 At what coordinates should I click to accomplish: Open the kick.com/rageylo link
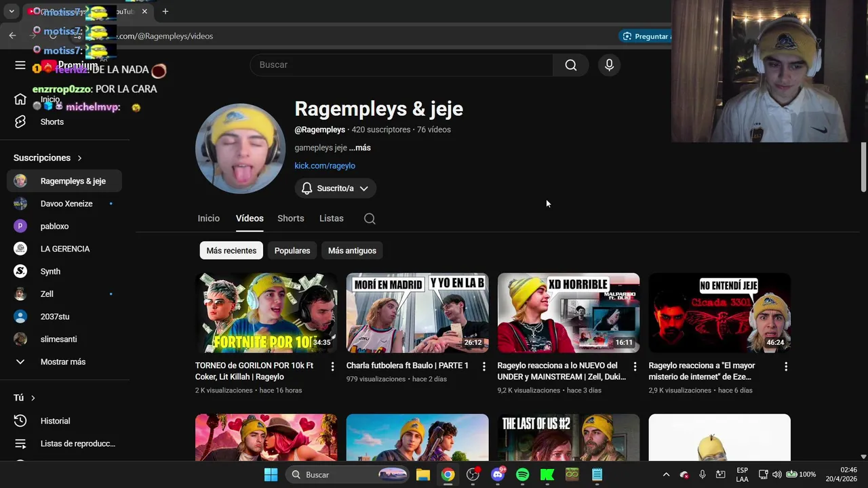tap(325, 165)
